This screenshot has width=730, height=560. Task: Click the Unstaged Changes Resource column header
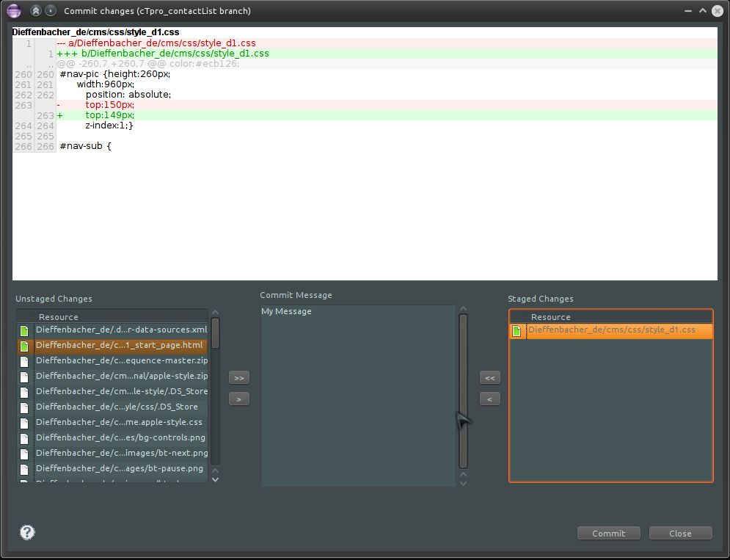click(112, 317)
